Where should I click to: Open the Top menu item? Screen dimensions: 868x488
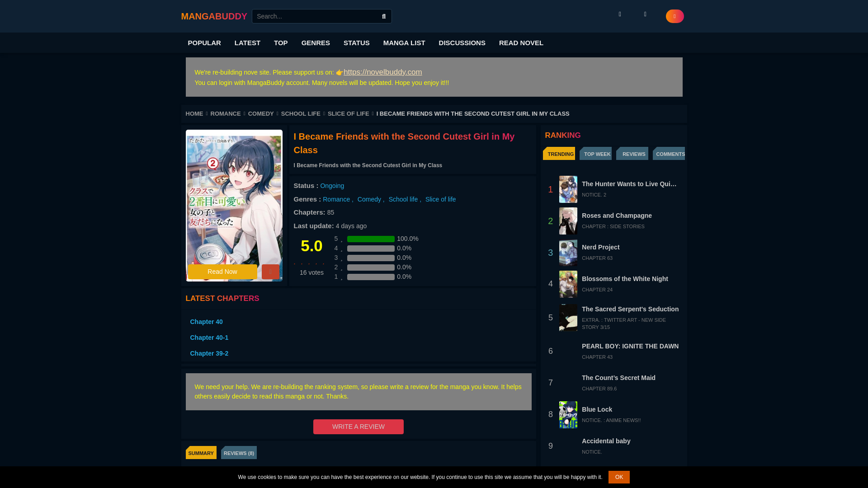click(x=281, y=42)
